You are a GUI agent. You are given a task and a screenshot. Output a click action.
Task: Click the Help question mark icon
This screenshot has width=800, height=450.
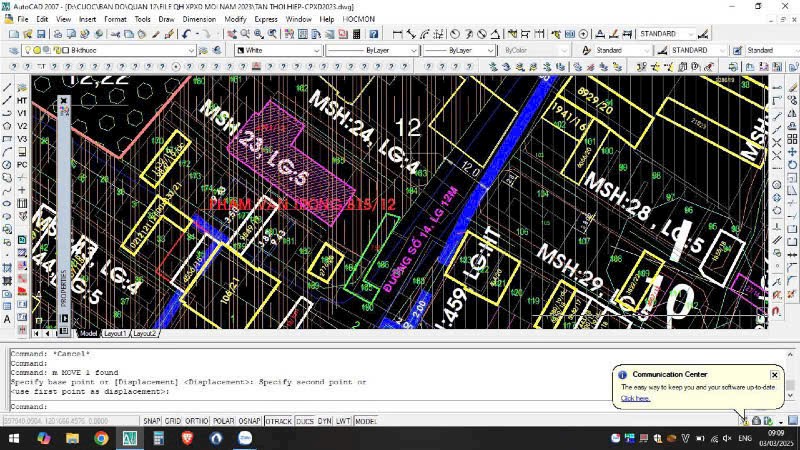coord(374,34)
